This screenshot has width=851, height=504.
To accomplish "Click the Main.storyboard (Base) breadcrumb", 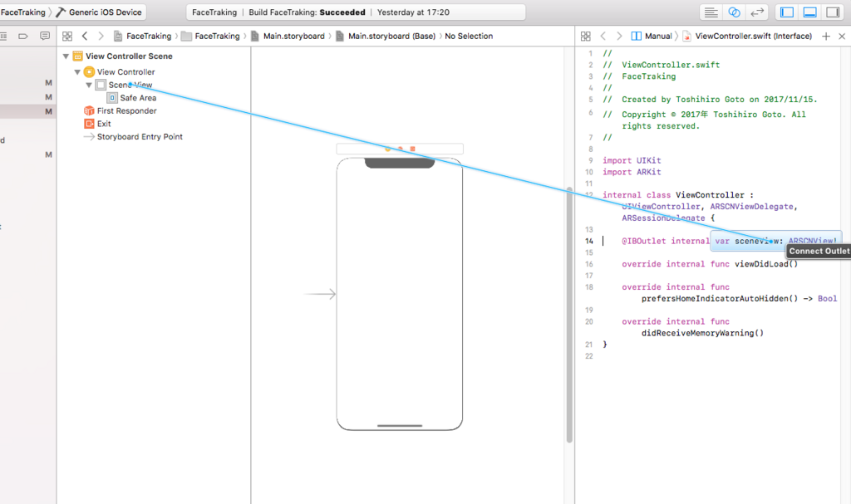I will 386,36.
